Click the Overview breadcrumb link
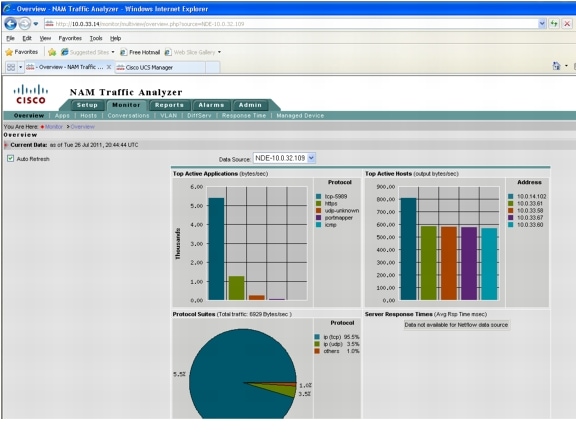 click(83, 127)
